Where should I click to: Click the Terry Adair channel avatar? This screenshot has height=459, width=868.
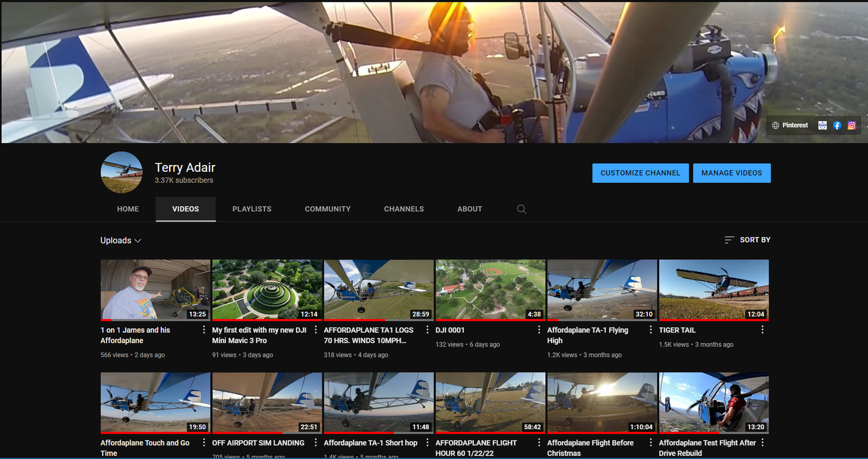pos(122,172)
